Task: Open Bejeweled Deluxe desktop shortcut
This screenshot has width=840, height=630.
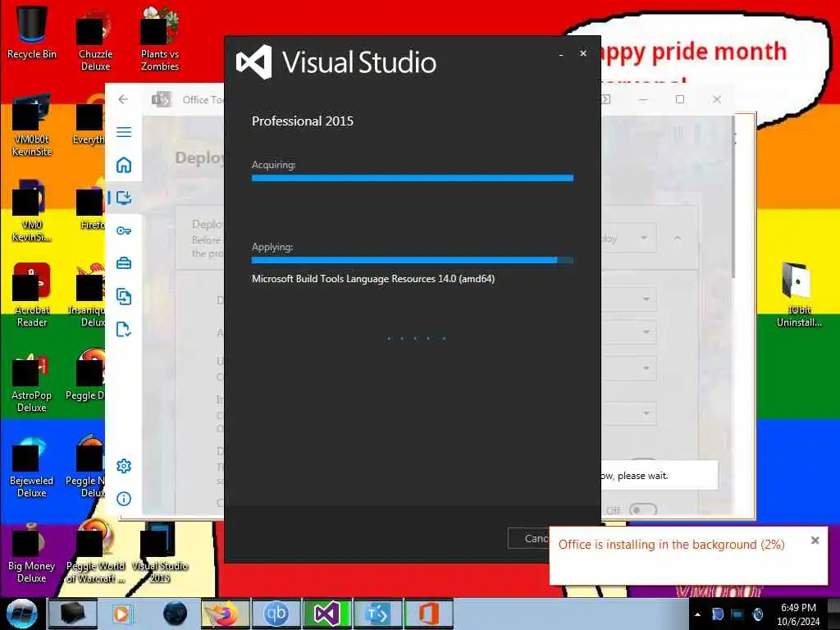Action: click(x=32, y=467)
